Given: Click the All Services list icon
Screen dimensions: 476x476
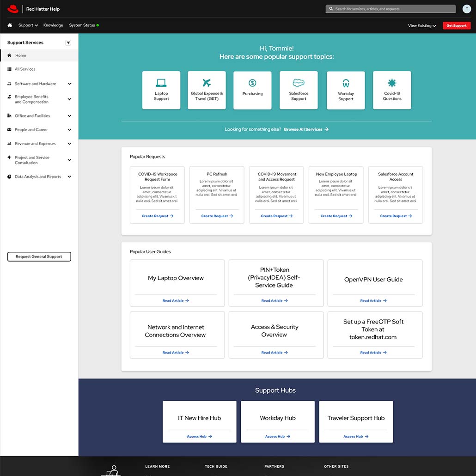Looking at the screenshot, I should [9, 69].
